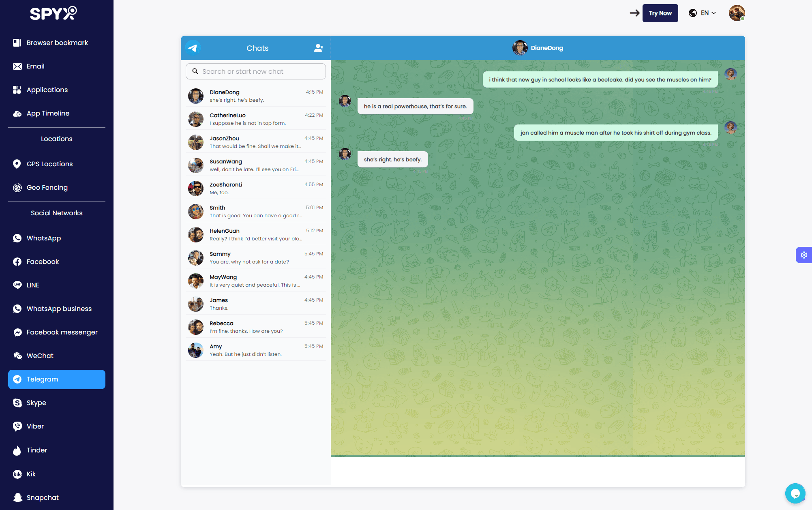Open the GPS Locations icon

pos(15,164)
